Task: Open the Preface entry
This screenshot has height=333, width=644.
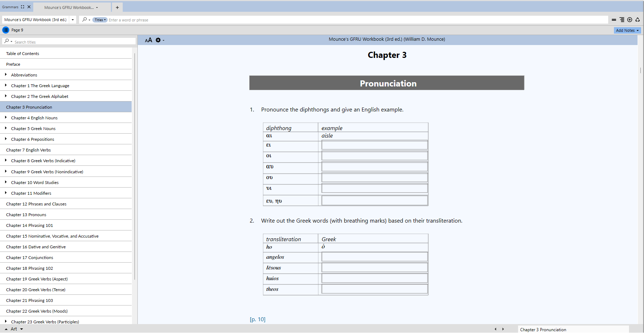Action: tap(66, 64)
